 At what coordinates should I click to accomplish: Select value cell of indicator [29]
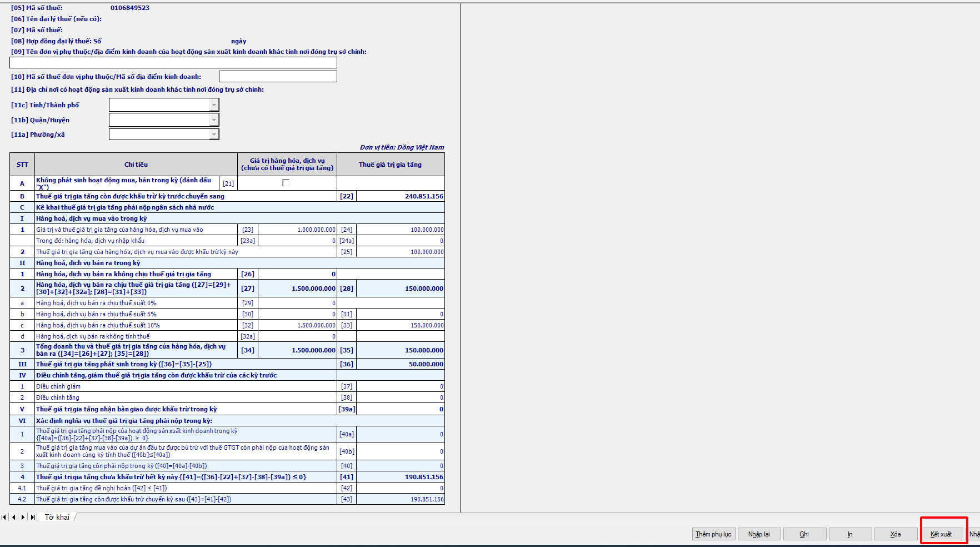tap(297, 303)
